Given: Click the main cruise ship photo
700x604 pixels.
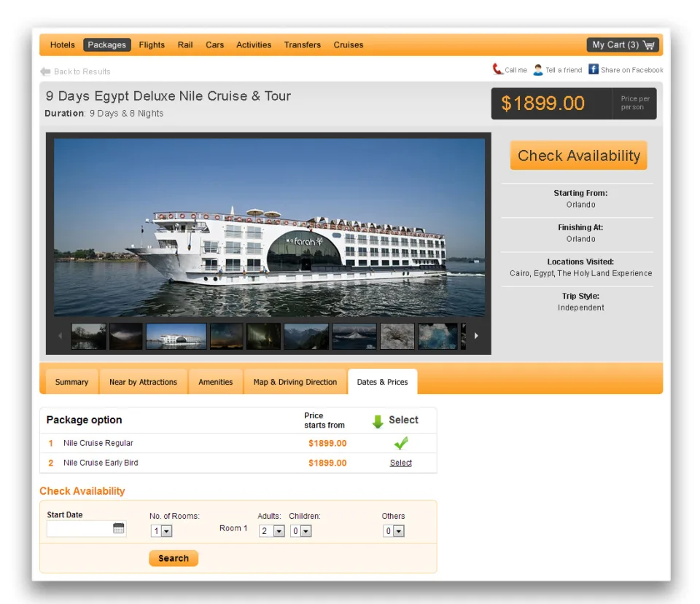Looking at the screenshot, I should (269, 227).
